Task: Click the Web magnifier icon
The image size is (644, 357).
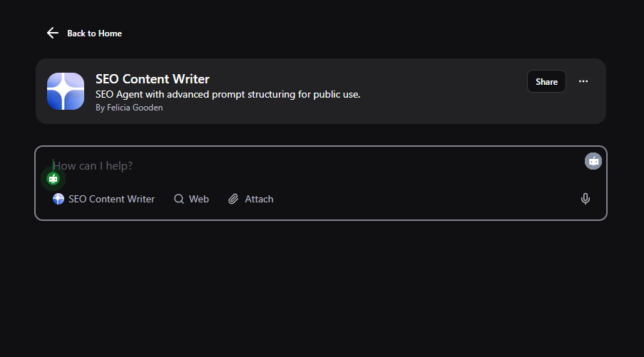Action: [x=179, y=199]
